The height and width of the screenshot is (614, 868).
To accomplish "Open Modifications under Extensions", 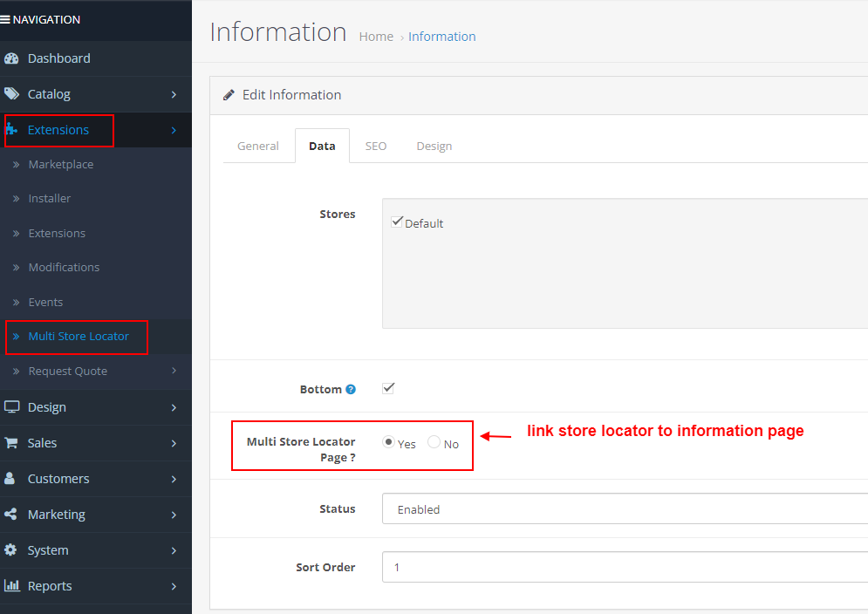I will tap(65, 268).
